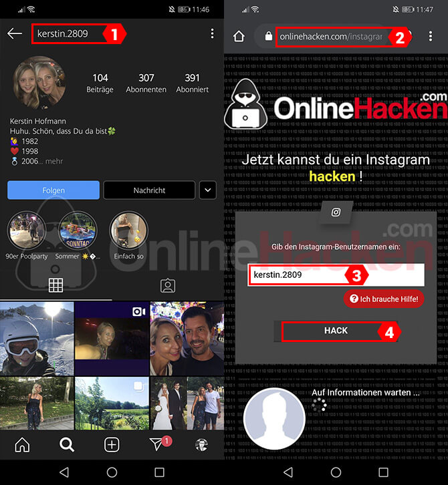This screenshot has width=448, height=485.
Task: Open the three-dot menu on Instagram profile
Action: [x=212, y=33]
